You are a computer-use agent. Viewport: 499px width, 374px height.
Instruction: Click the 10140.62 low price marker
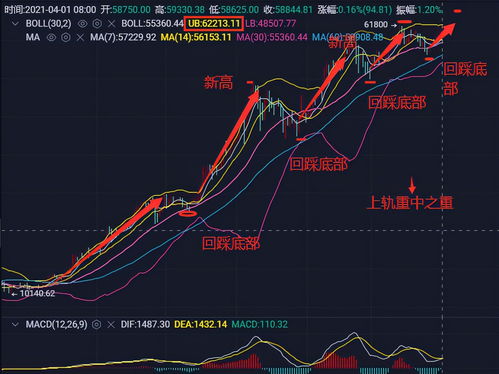[37, 293]
